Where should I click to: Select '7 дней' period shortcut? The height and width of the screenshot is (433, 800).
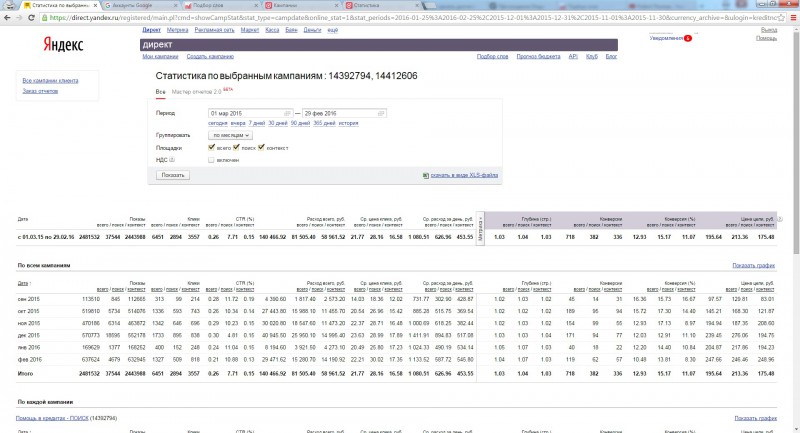[x=257, y=123]
